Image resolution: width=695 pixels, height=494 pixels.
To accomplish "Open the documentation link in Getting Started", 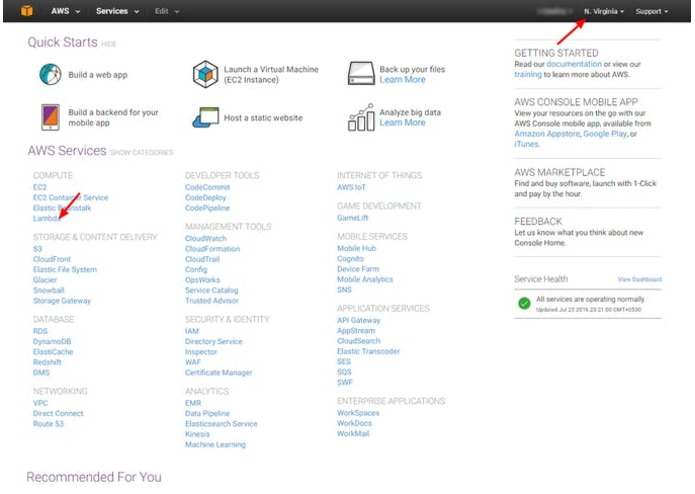I will 574,64.
